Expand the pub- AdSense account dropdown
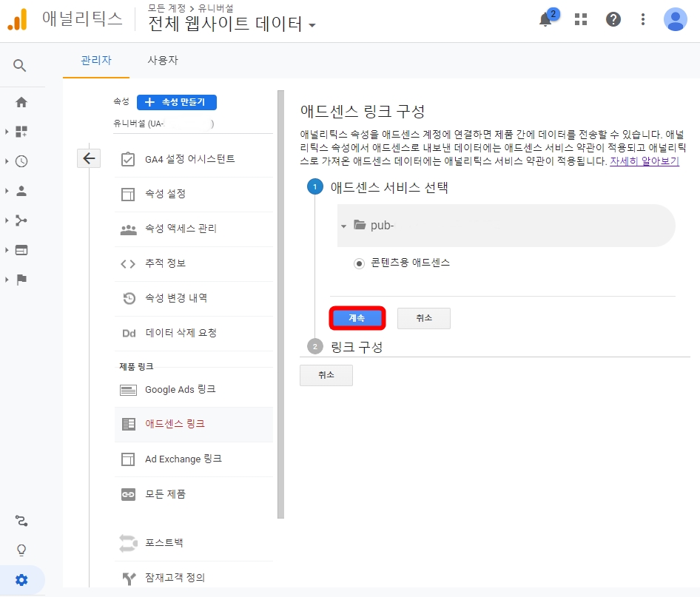 coord(343,225)
